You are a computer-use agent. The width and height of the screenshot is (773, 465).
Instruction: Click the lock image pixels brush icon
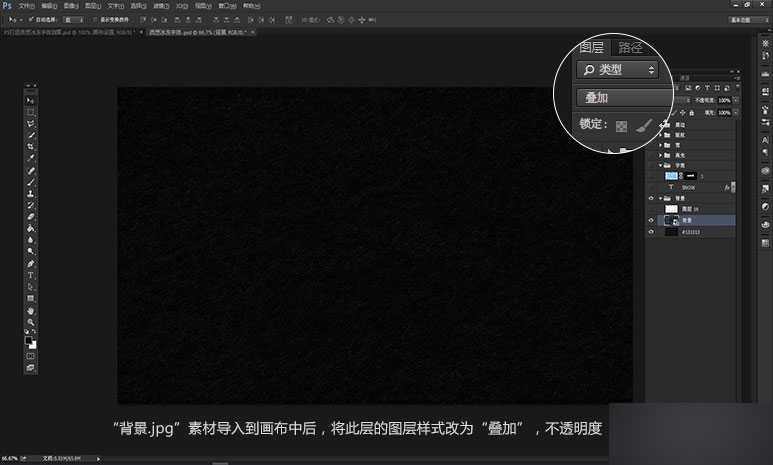pos(646,126)
